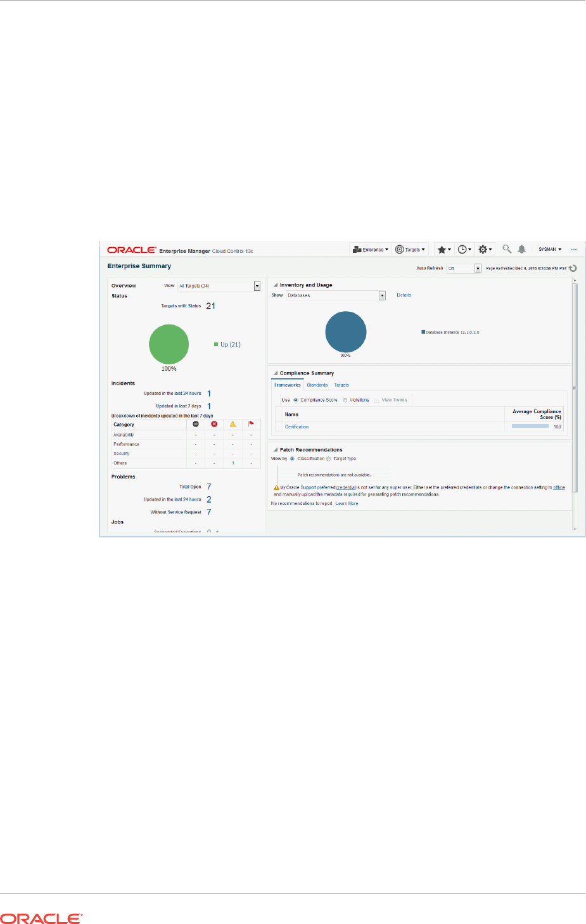
Task: Open the Certification framework link
Action: point(296,427)
